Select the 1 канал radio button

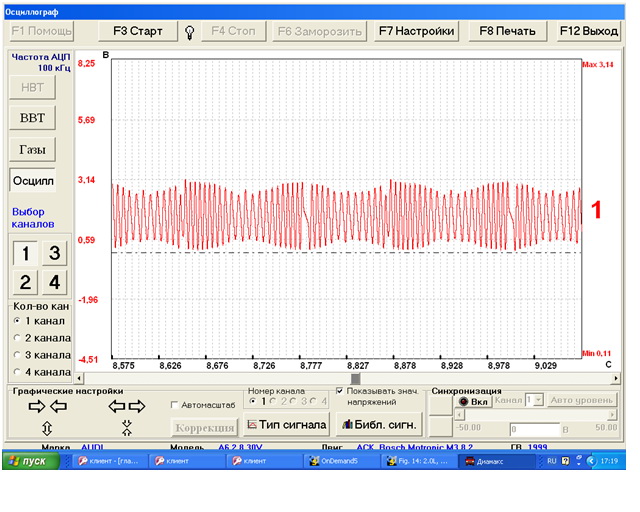pyautogui.click(x=17, y=321)
